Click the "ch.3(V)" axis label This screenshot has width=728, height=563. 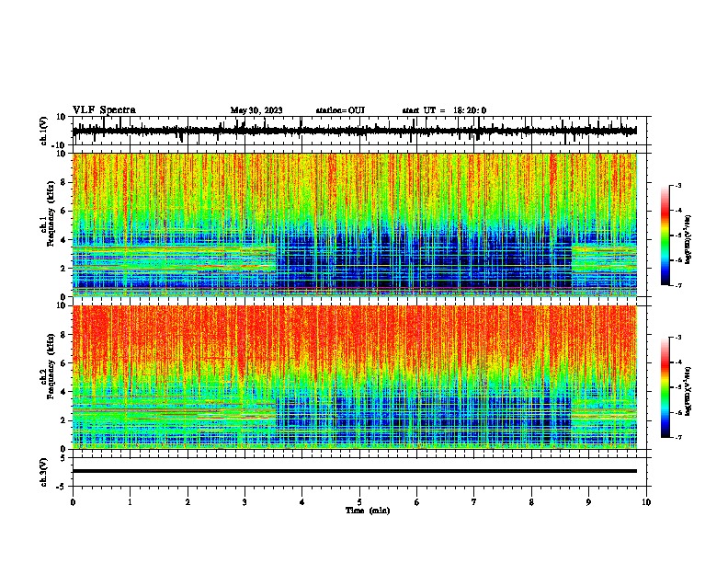[44, 472]
